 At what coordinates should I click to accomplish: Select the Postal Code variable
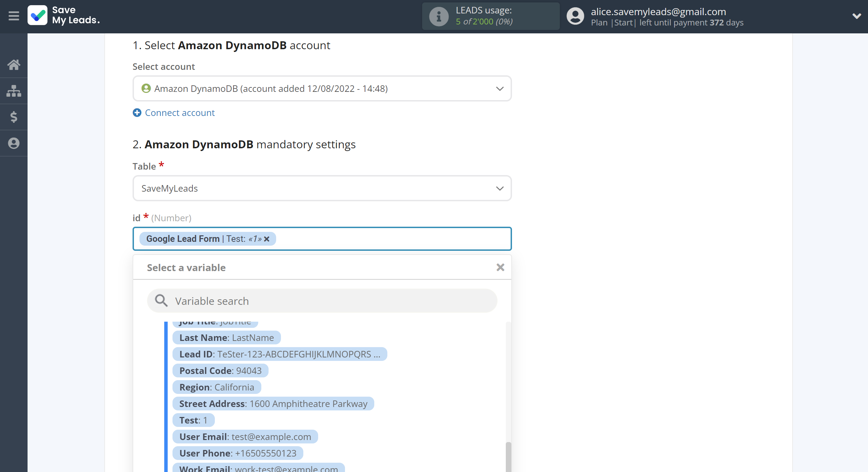click(220, 371)
